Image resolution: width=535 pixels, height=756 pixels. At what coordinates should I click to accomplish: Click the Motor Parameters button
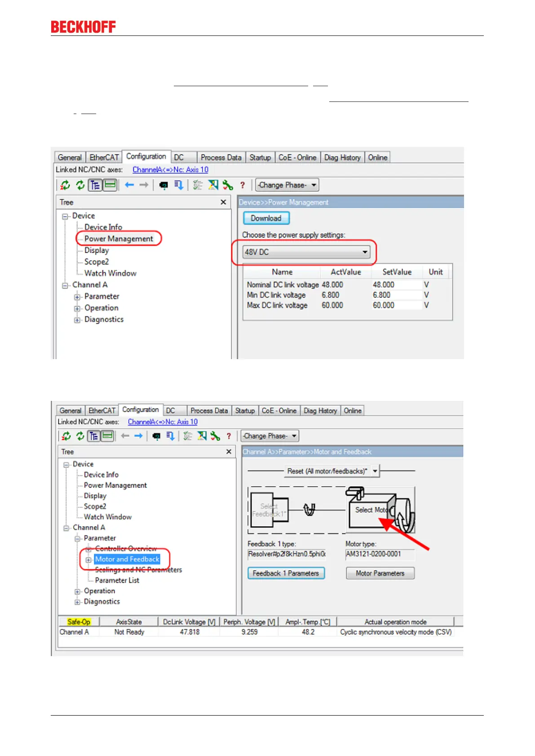click(380, 573)
